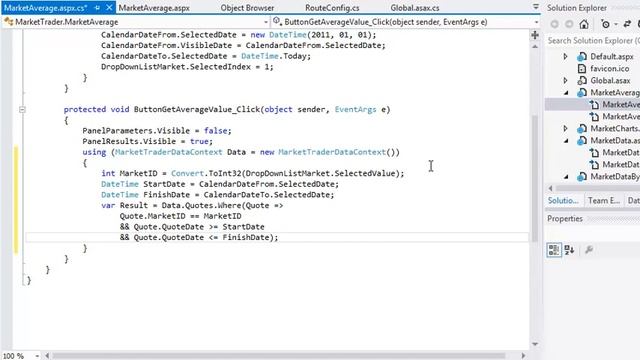Click the Default.aspx file icon
The image size is (640, 360).
582,57
